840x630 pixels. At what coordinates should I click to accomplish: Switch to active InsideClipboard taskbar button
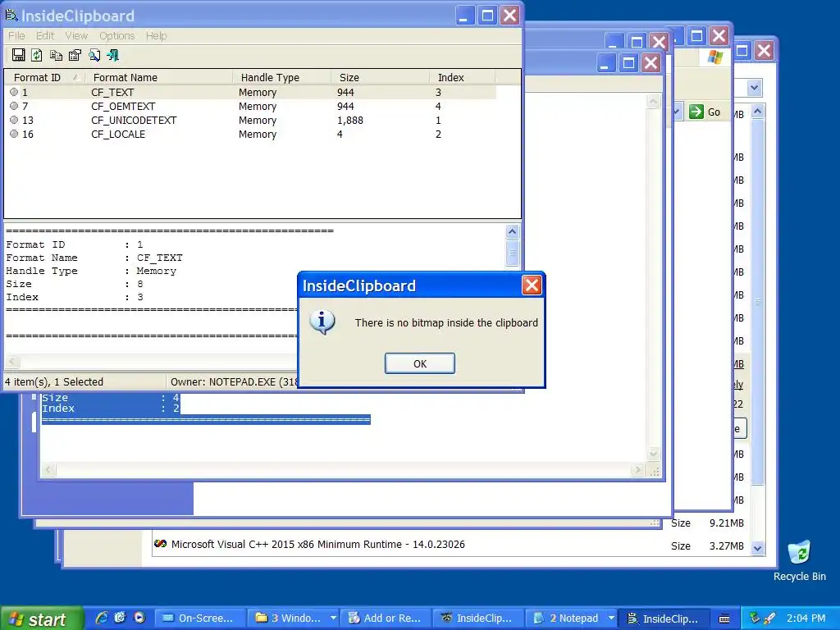663,619
